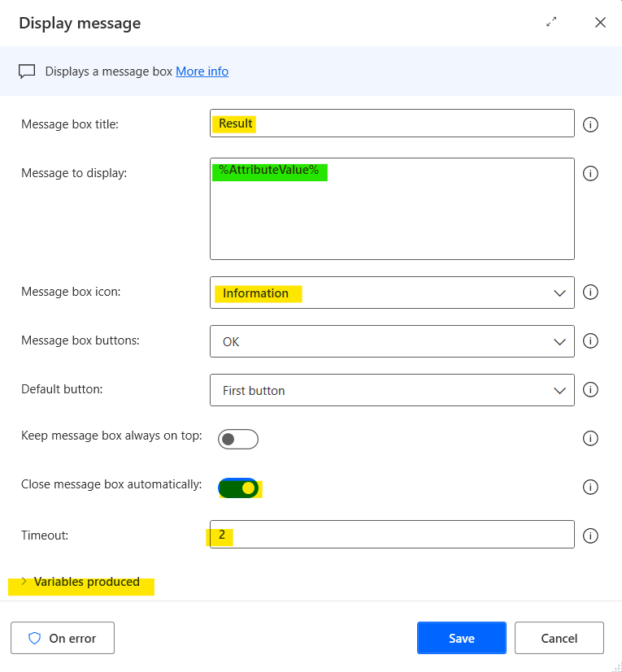Viewport: 622px width, 672px height.
Task: Open the Message box buttons dropdown
Action: [x=392, y=342]
